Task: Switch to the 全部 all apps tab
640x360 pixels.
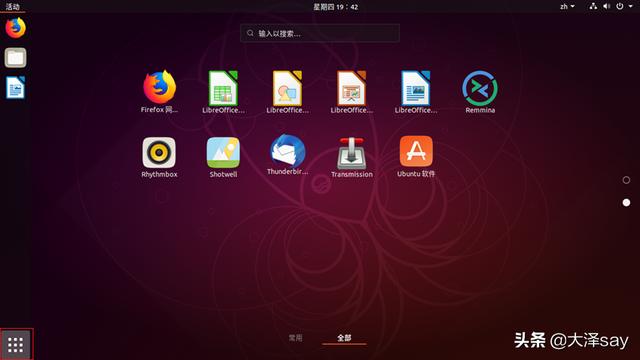Action: pos(344,338)
